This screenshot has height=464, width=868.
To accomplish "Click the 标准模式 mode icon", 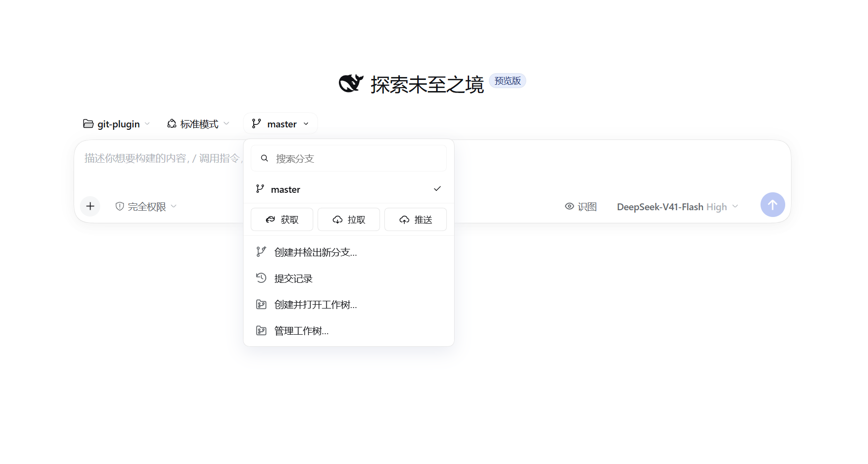I will [172, 124].
